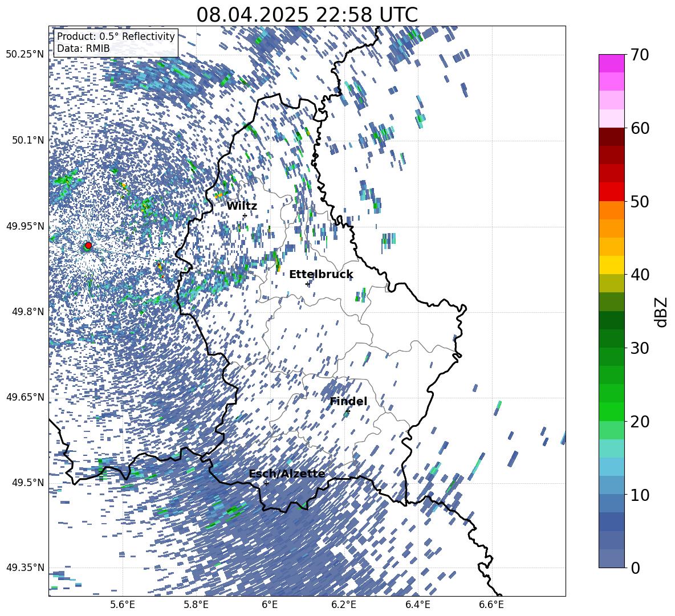Click the 6.2°E longitude tick label
The image size is (675, 616).
(x=344, y=605)
